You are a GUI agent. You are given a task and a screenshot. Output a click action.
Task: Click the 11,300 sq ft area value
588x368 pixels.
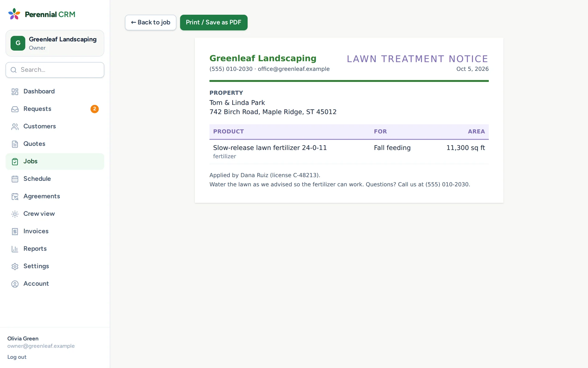pyautogui.click(x=466, y=148)
